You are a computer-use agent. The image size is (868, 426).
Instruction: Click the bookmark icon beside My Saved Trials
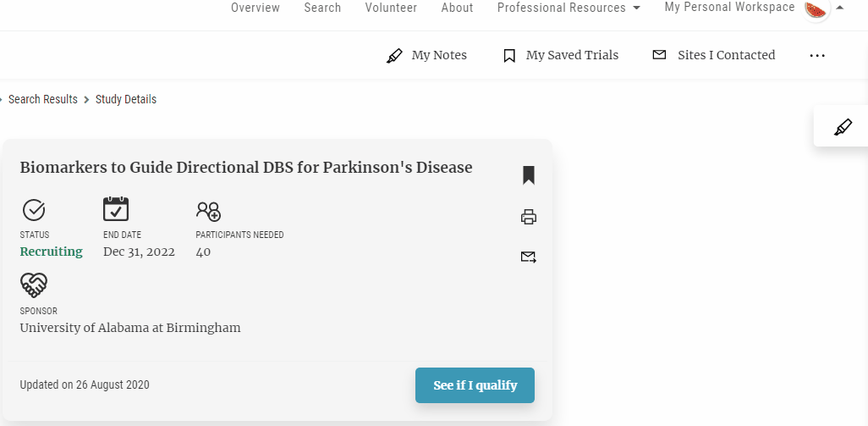point(509,55)
